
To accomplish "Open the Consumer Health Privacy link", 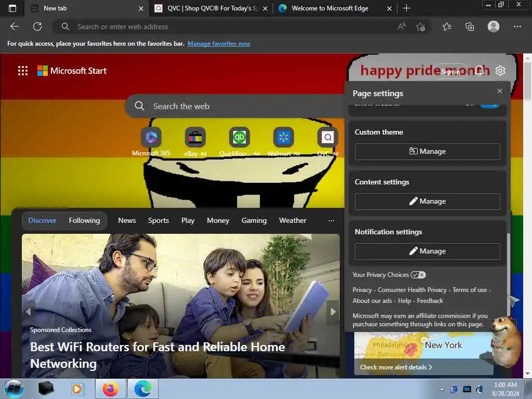I will (x=412, y=290).
